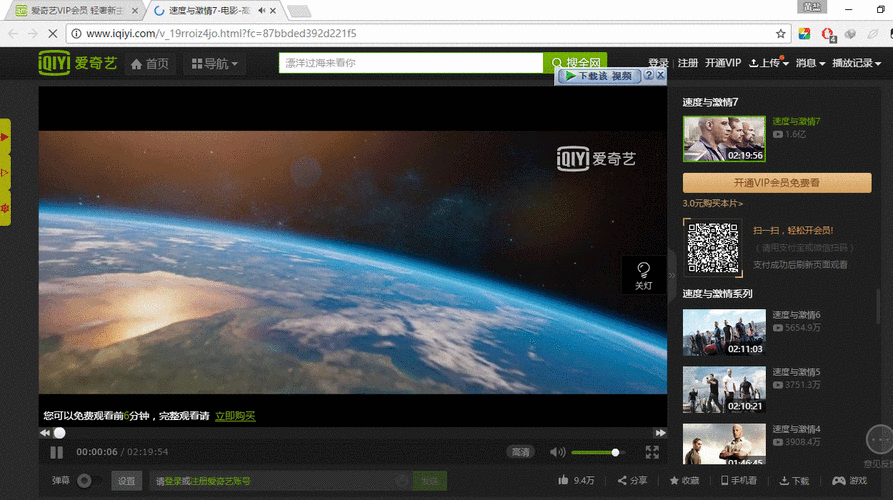Click the thumbs-up like icon

(x=563, y=480)
